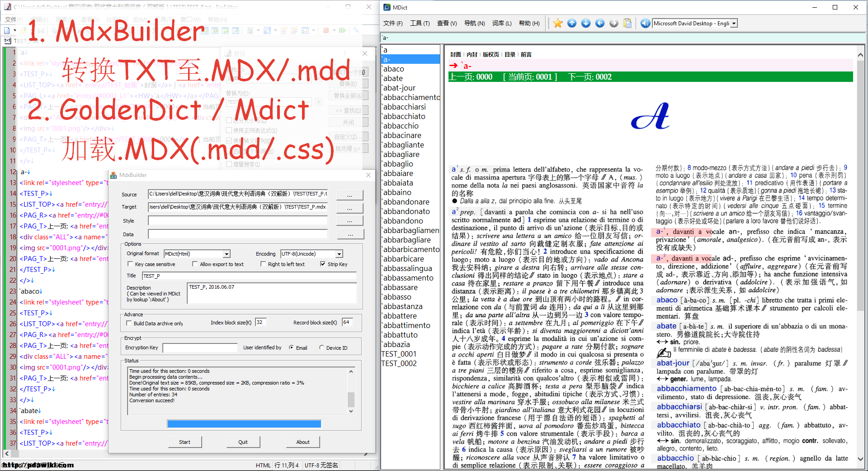Enable Build Data archive only
The width and height of the screenshot is (868, 471).
129,324
